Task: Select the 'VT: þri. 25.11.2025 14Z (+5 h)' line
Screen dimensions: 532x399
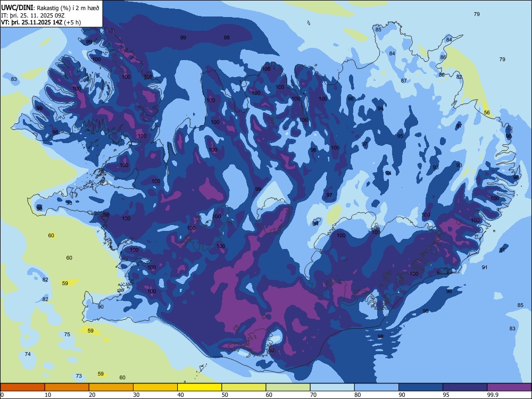Action: click(x=41, y=22)
